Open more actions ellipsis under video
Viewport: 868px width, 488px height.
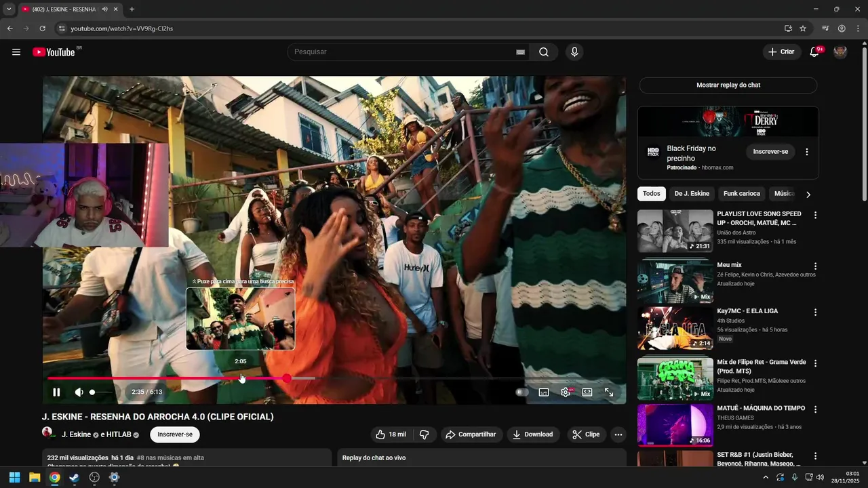point(618,434)
